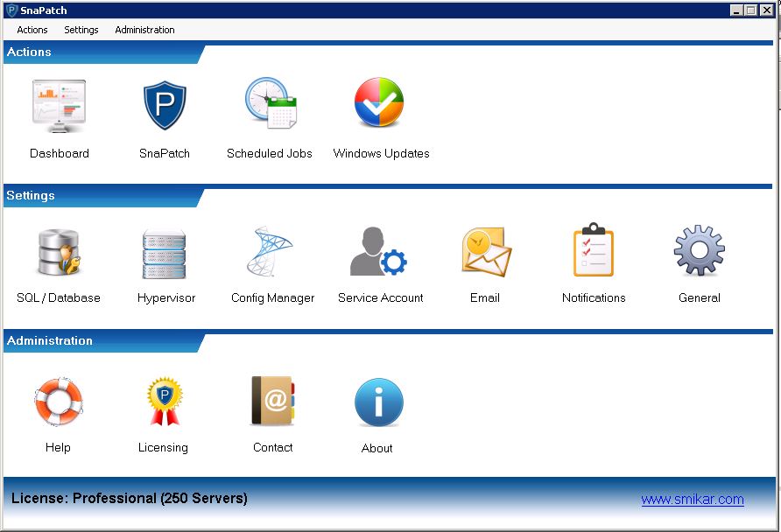Open the Actions menu in the menu bar
781x532 pixels.
pos(32,30)
